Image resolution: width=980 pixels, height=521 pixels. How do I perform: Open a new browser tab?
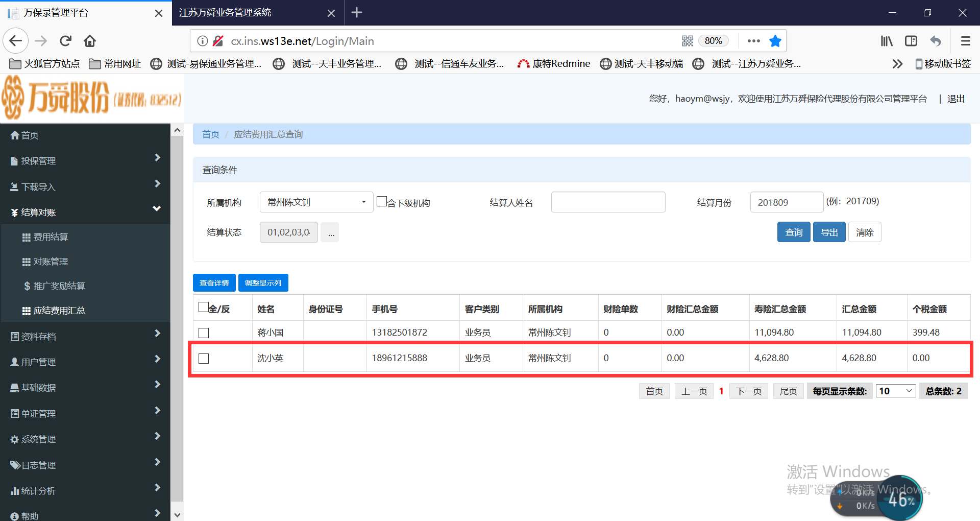357,12
